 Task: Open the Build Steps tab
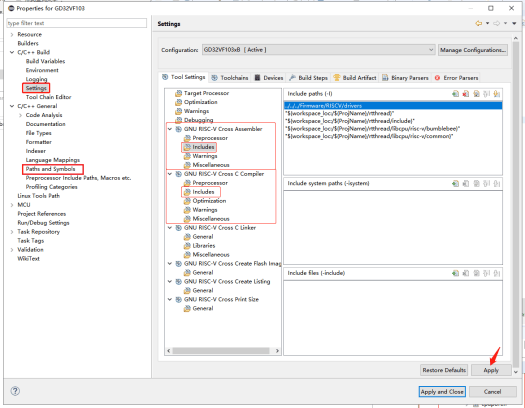click(x=308, y=78)
